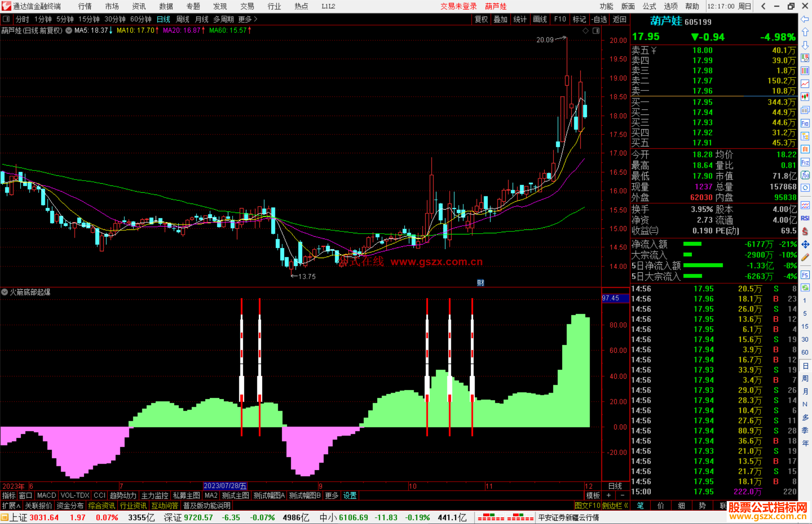Click the f(x) formula sidebar icon
Screen dimensions: 812x524
click(805, 175)
